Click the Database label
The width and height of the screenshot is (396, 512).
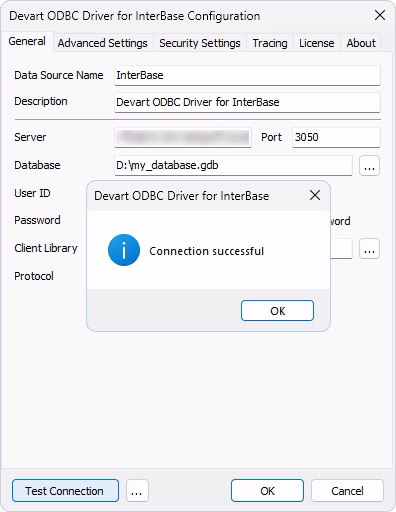point(37,165)
